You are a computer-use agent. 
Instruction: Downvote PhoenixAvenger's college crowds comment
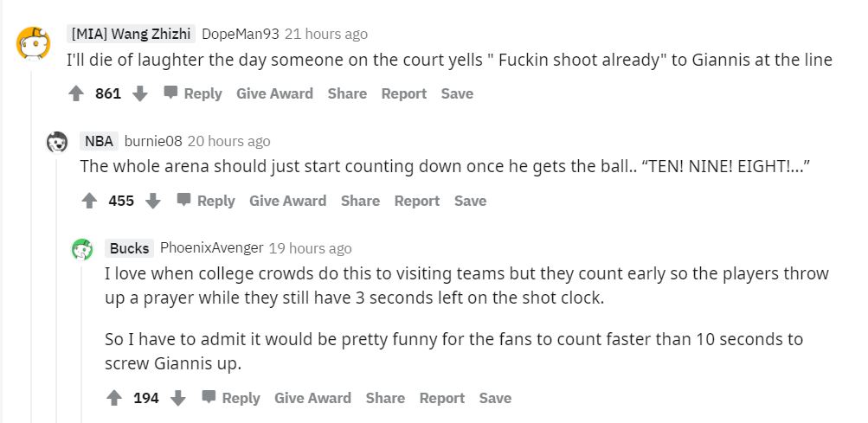178,398
